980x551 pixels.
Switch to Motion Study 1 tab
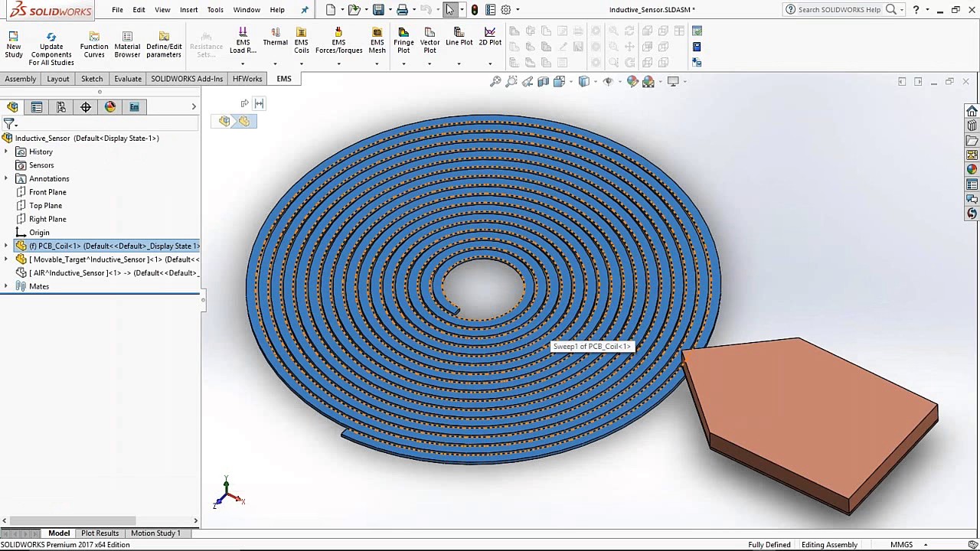pyautogui.click(x=155, y=533)
